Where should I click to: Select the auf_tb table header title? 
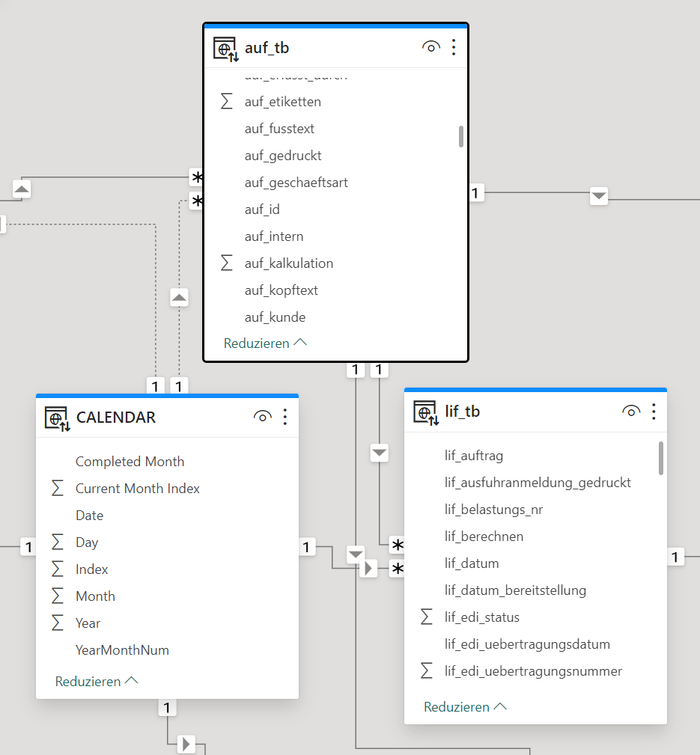[x=267, y=48]
